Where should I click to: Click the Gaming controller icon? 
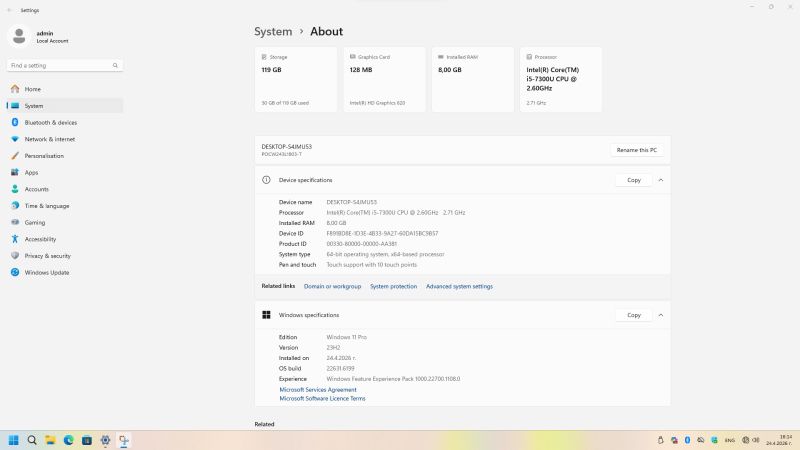click(x=15, y=222)
